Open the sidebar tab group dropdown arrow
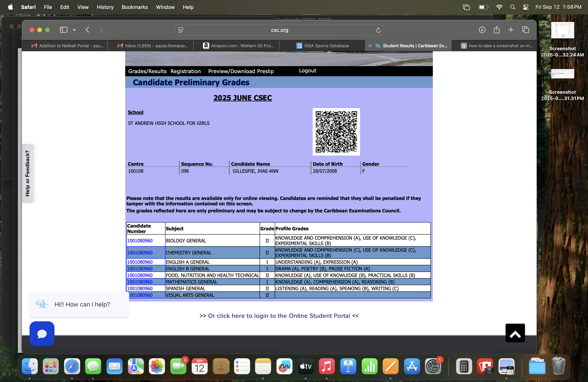This screenshot has width=588, height=382. point(74,30)
